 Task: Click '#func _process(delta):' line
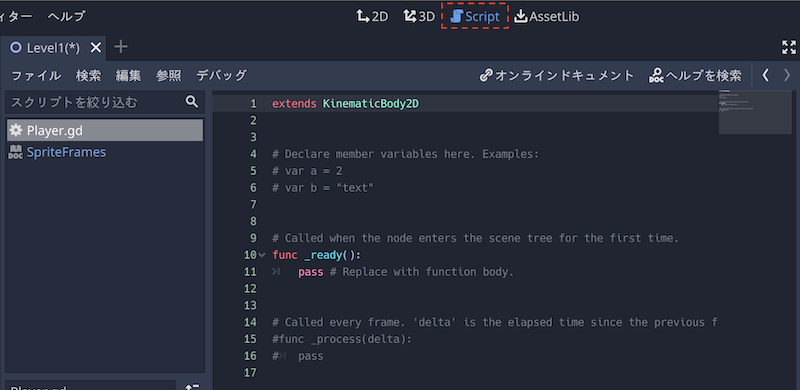click(x=342, y=339)
